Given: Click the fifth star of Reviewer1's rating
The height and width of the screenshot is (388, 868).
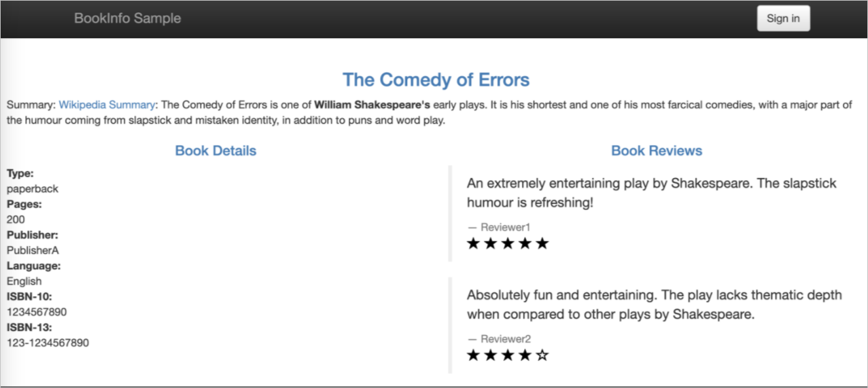Looking at the screenshot, I should [542, 243].
